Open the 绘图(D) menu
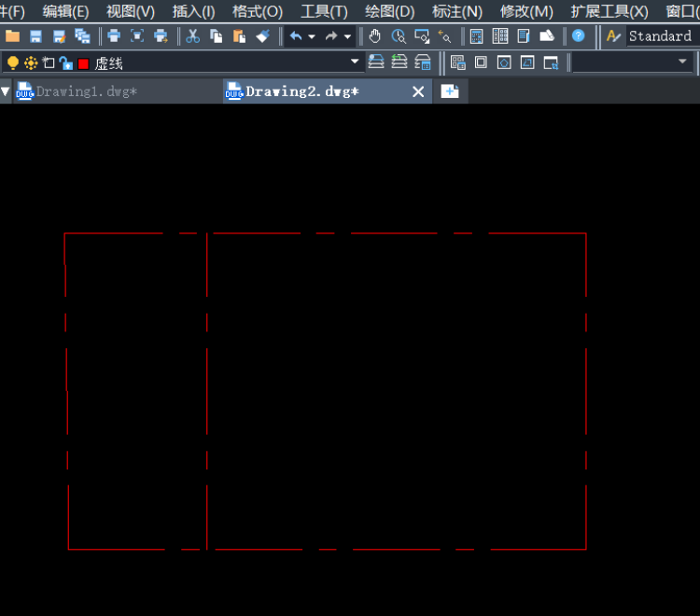Image resolution: width=700 pixels, height=616 pixels. click(389, 11)
